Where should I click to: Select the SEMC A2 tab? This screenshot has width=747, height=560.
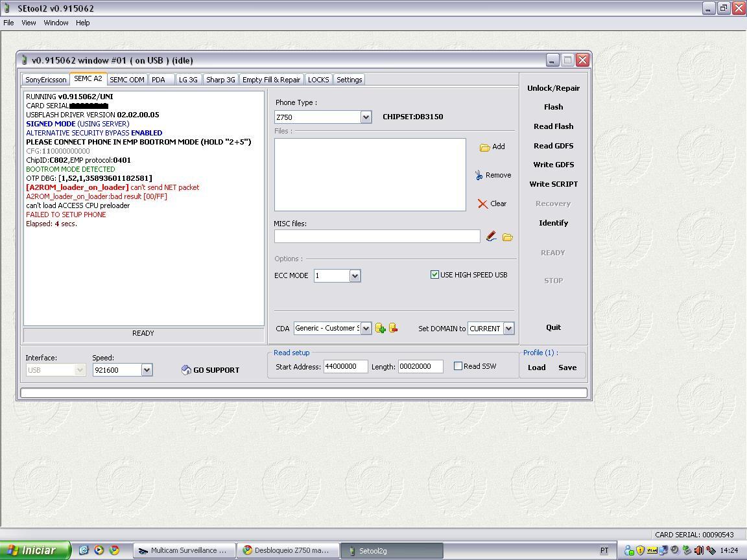[x=88, y=78]
